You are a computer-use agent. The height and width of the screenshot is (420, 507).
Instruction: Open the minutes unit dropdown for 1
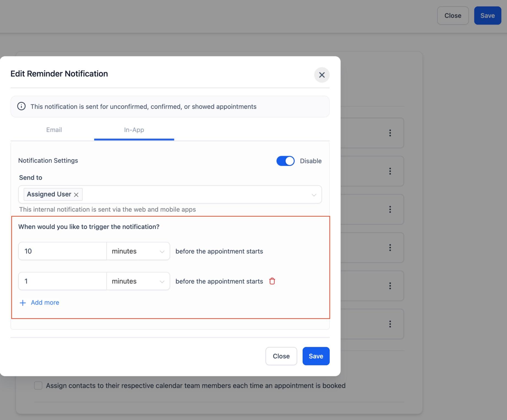pyautogui.click(x=138, y=281)
